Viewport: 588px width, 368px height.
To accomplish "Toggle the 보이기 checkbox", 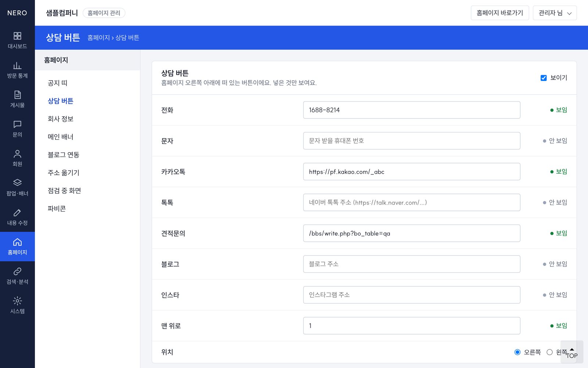I will [544, 78].
